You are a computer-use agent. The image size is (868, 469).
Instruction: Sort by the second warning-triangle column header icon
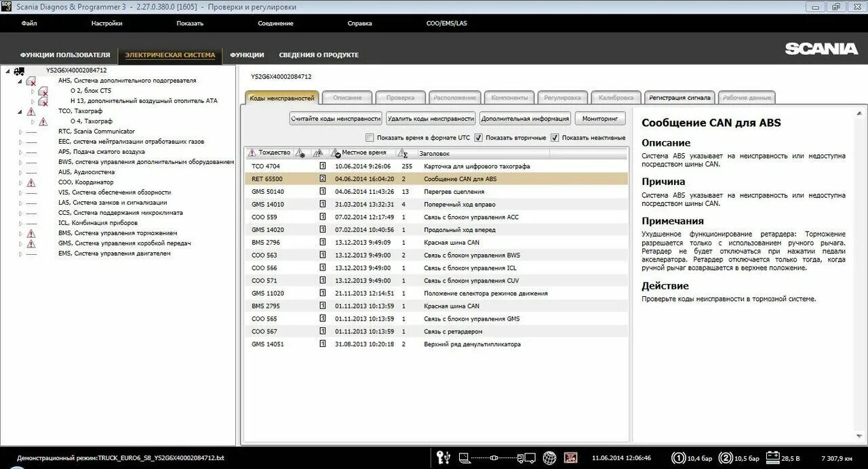pyautogui.click(x=317, y=153)
